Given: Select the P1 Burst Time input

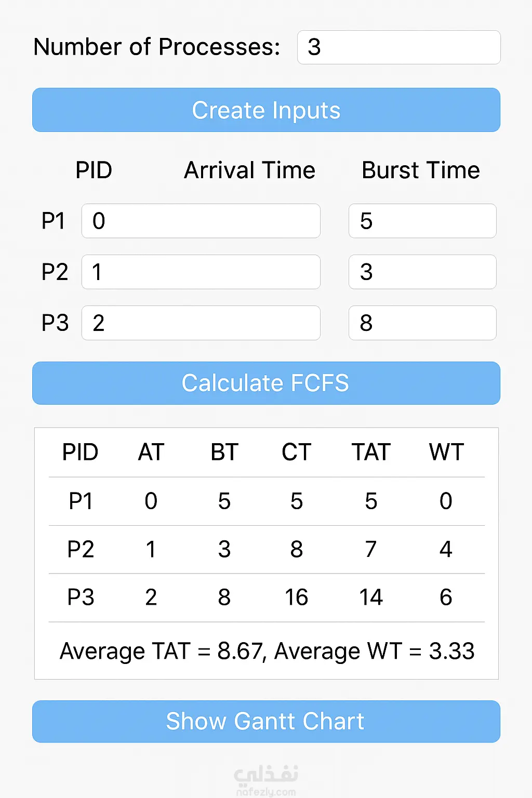Looking at the screenshot, I should pyautogui.click(x=422, y=221).
